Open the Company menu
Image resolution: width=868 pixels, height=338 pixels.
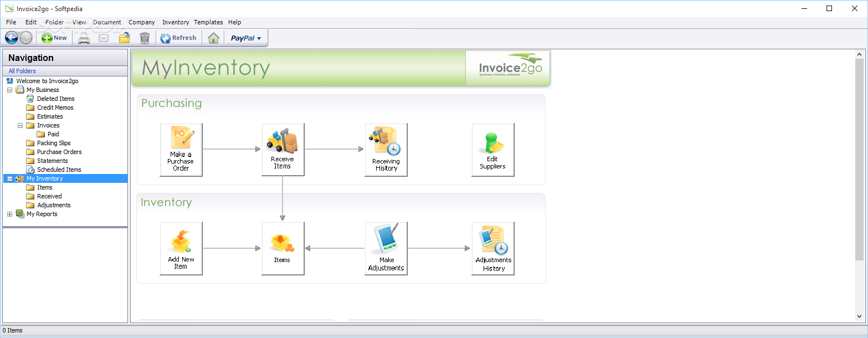click(142, 22)
